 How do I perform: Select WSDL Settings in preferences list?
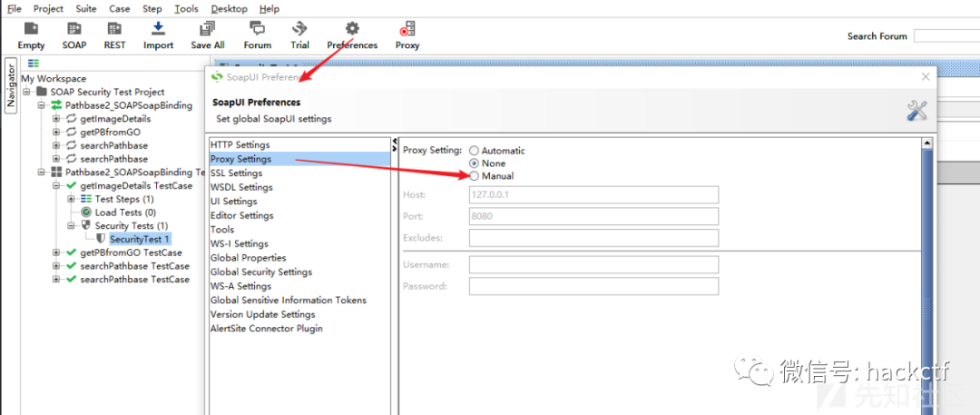(x=300, y=187)
